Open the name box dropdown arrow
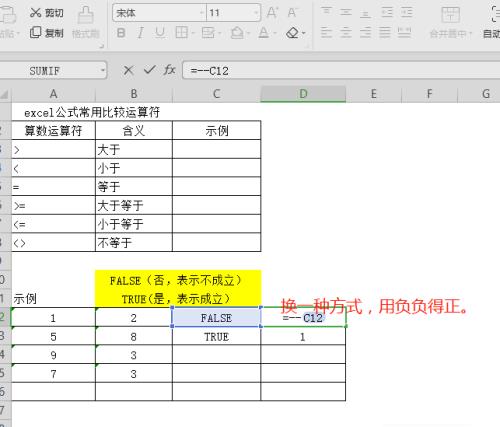Image resolution: width=500 pixels, height=427 pixels. [x=103, y=70]
